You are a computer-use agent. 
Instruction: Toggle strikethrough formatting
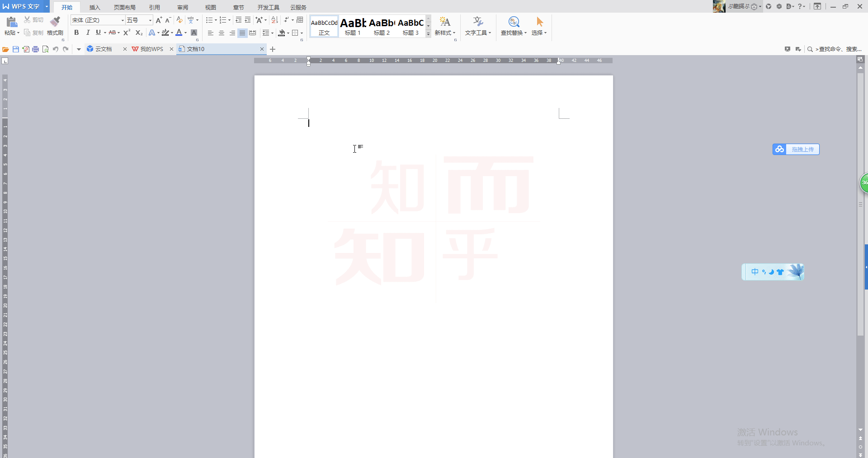click(x=112, y=32)
